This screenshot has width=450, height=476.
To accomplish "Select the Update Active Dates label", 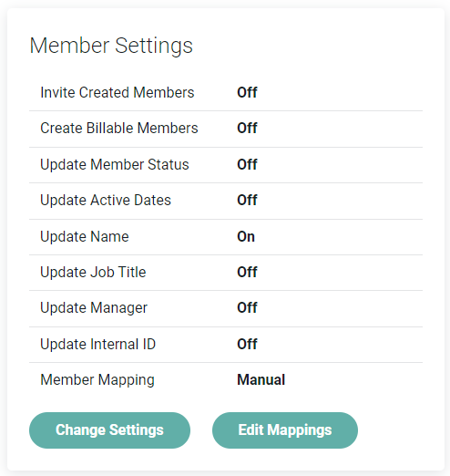I will 106,201.
